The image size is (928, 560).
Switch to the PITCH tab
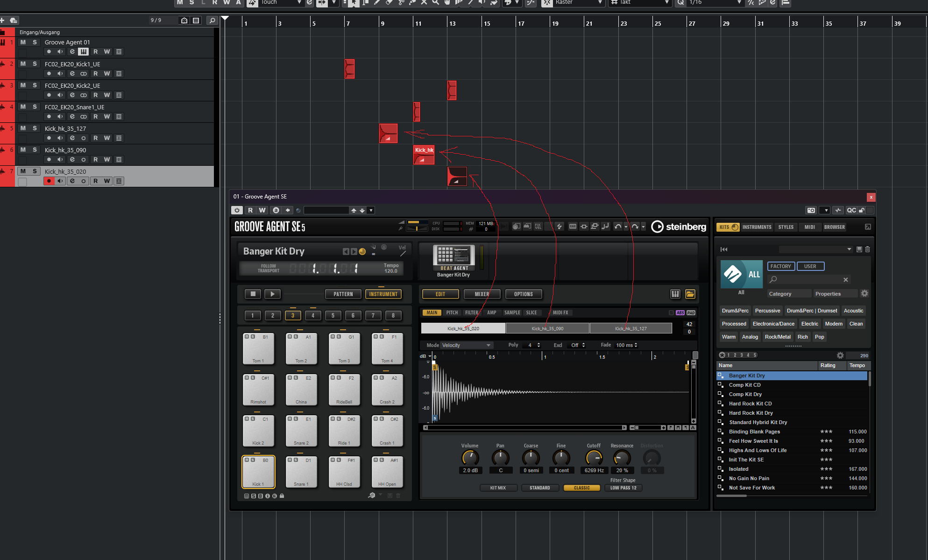click(x=452, y=312)
